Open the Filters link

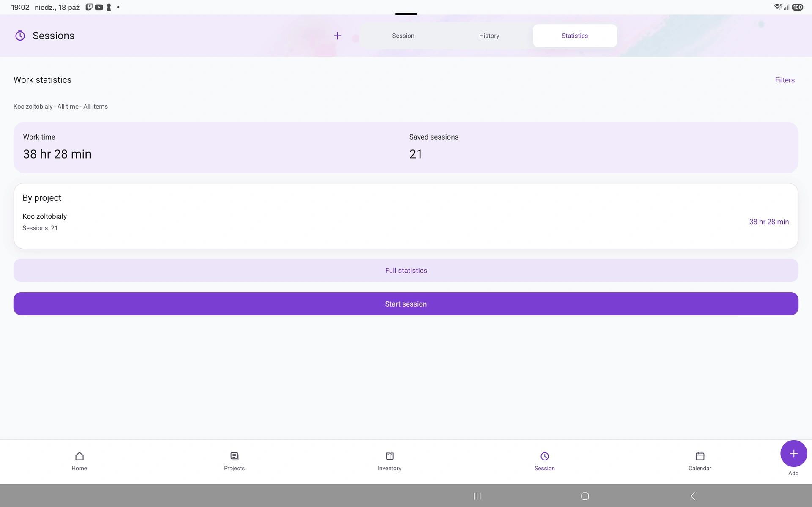(785, 80)
